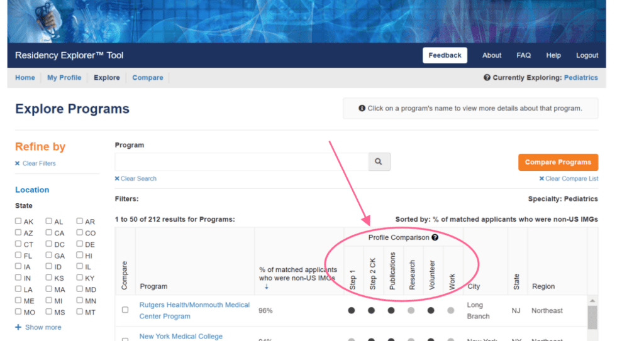Click the Clear Filters x icon
Viewport: 644px width, 341px height.
click(18, 163)
